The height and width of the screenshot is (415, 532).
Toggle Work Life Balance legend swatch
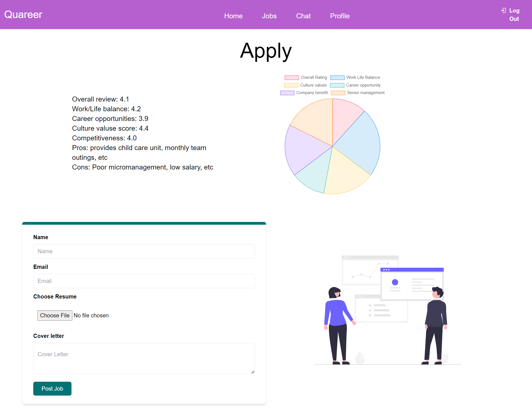click(337, 78)
